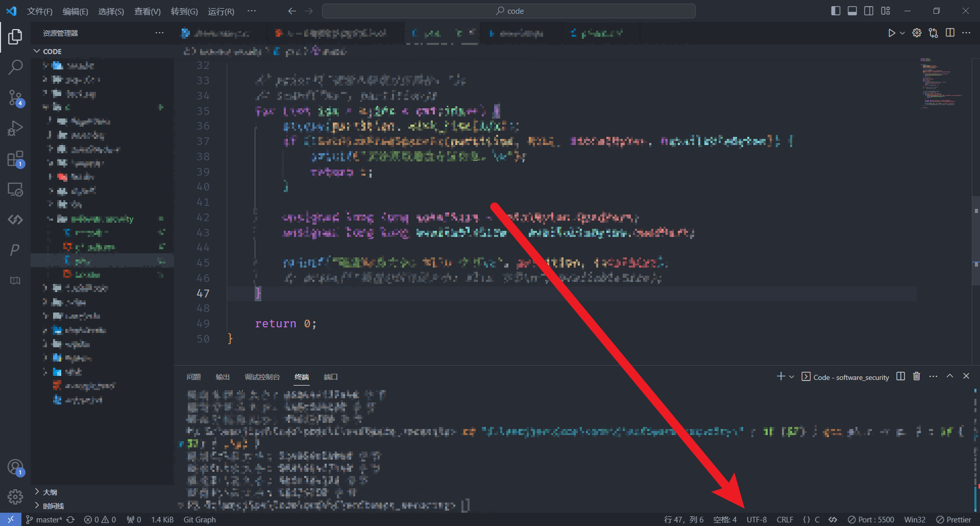
Task: Click the return 0; line in editor
Action: click(285, 324)
